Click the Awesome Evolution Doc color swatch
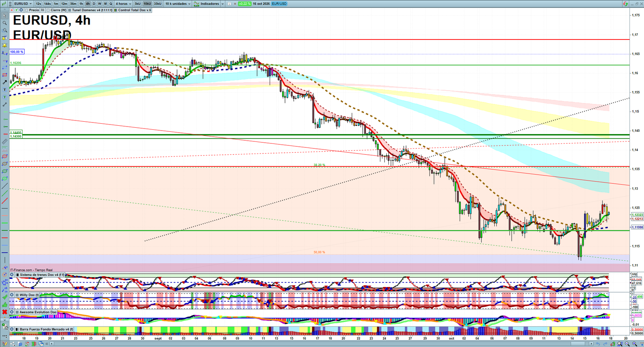644x347 pixels. point(17,312)
